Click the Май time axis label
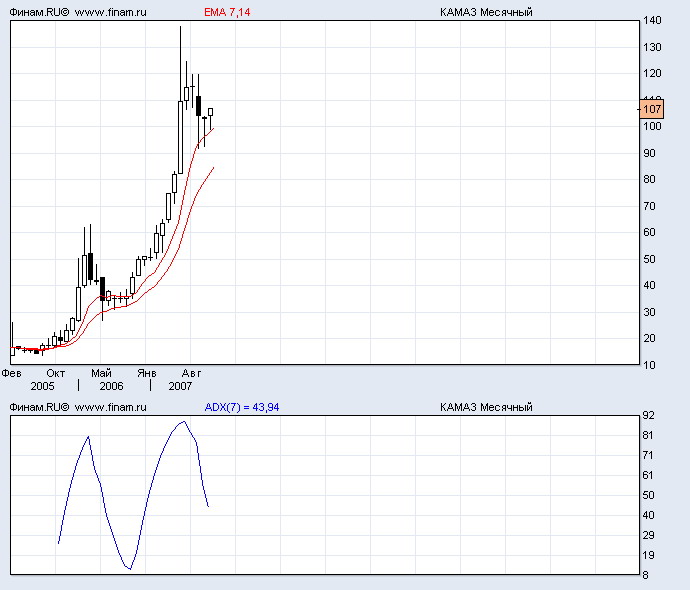 point(101,374)
